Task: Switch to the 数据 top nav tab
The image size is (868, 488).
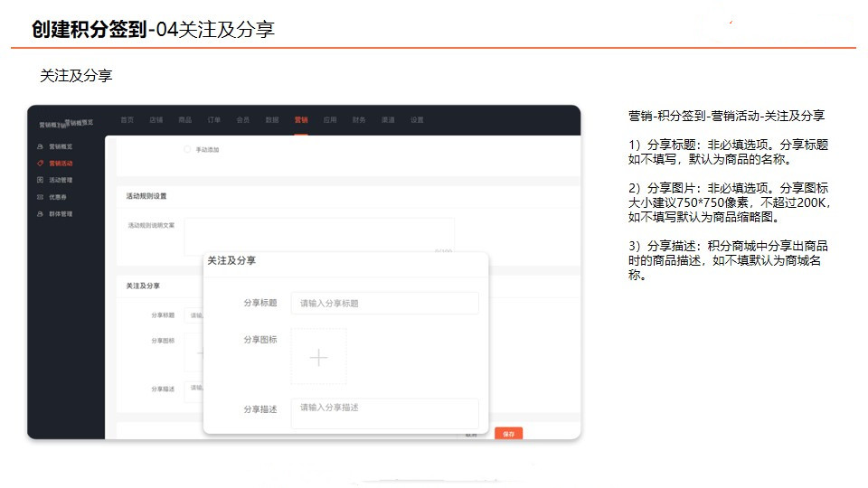Action: tap(272, 119)
